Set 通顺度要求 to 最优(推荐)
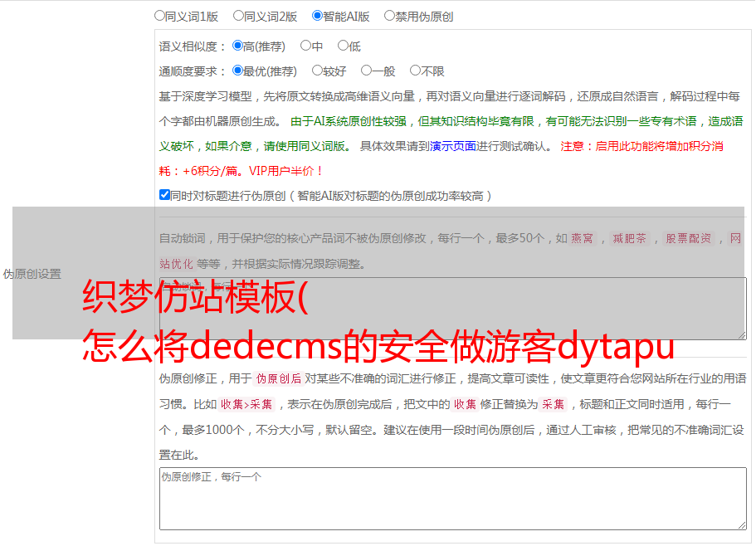The width and height of the screenshot is (756, 546). [x=237, y=71]
